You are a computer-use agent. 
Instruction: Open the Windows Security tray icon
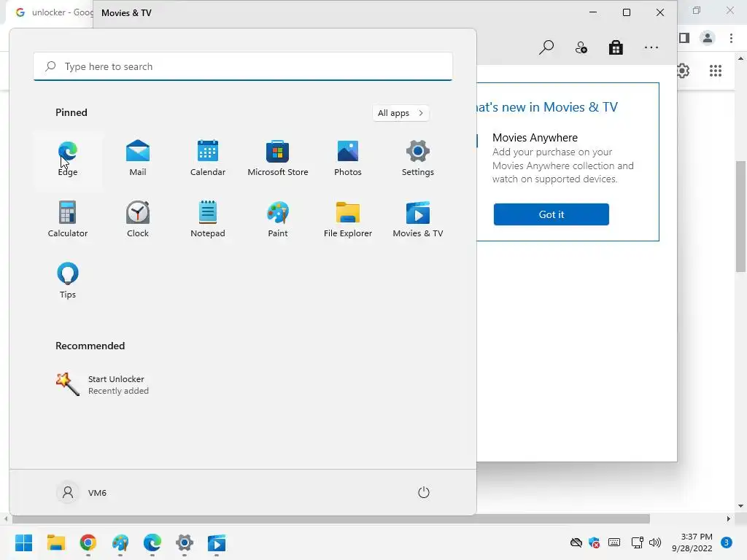pyautogui.click(x=594, y=542)
